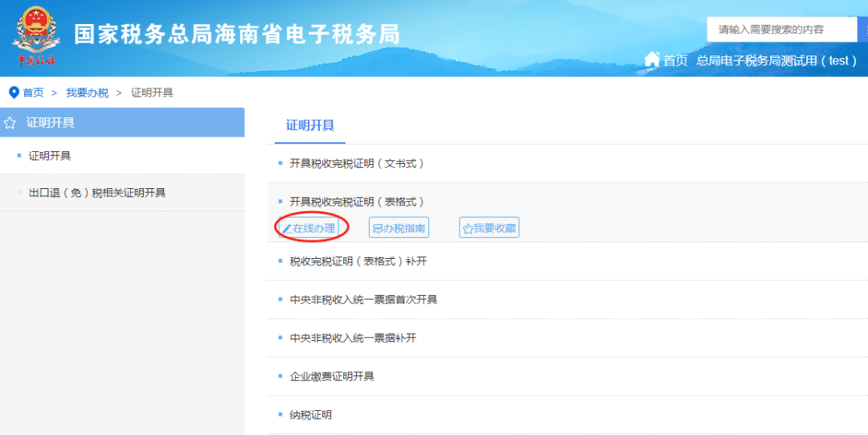The height and width of the screenshot is (435, 868).
Task: Click 总局电子税务局测试用 (test) user name
Action: (x=776, y=60)
